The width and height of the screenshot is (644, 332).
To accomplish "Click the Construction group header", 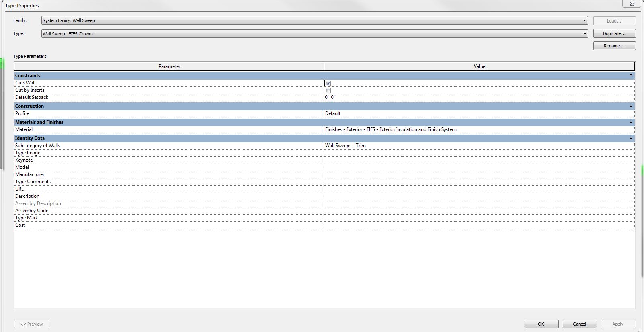I will (x=324, y=106).
